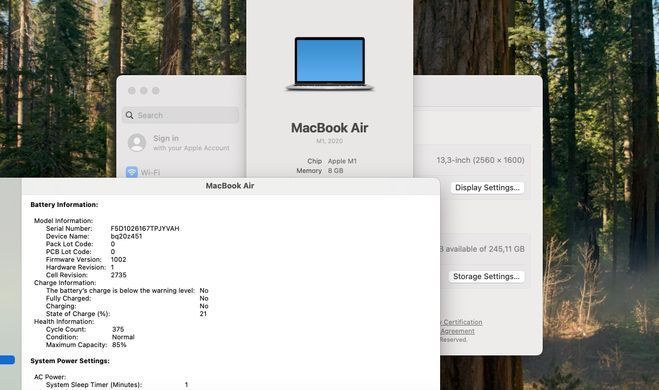The width and height of the screenshot is (659, 390).
Task: Click the Charge Information label
Action: pyautogui.click(x=65, y=283)
